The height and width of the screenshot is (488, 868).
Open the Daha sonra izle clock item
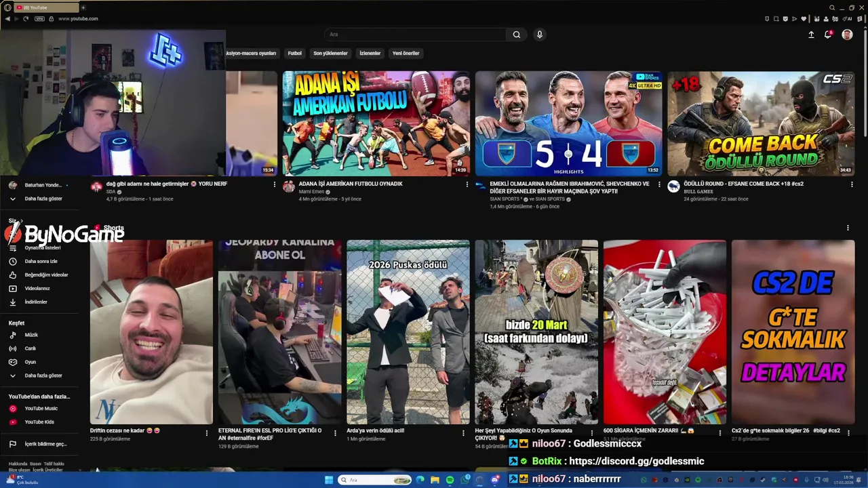point(39,261)
